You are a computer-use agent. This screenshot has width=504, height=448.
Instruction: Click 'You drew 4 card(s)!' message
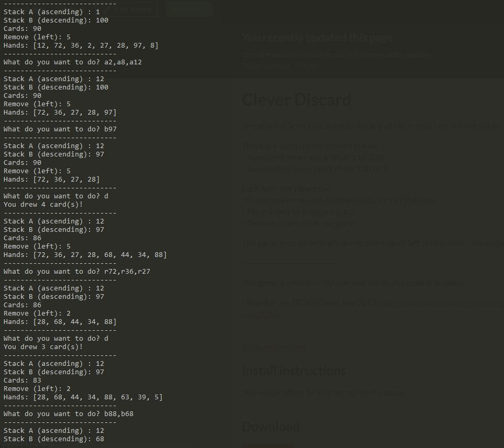tap(43, 204)
